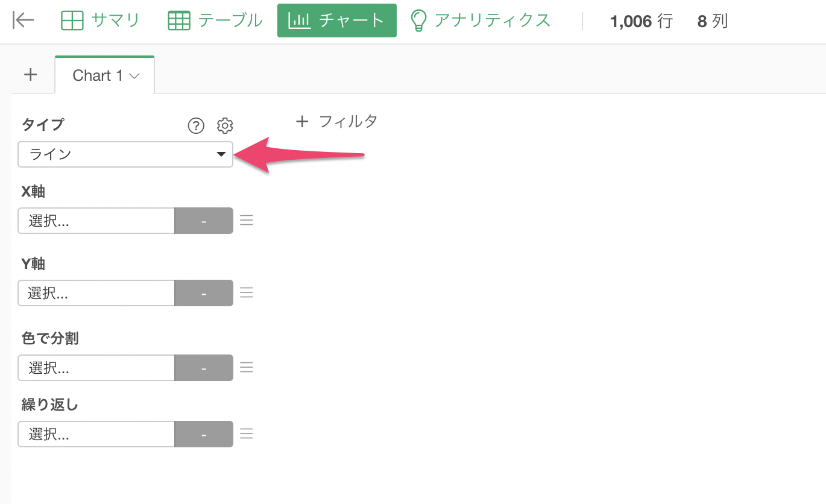Open the ライン chart type dropdown
This screenshot has height=504, width=826.
point(125,154)
